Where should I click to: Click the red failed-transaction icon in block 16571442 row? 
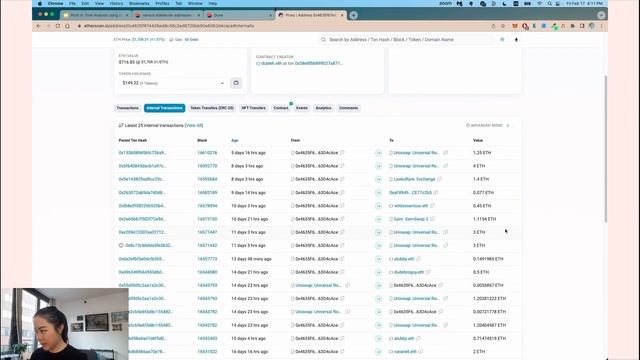121,246
